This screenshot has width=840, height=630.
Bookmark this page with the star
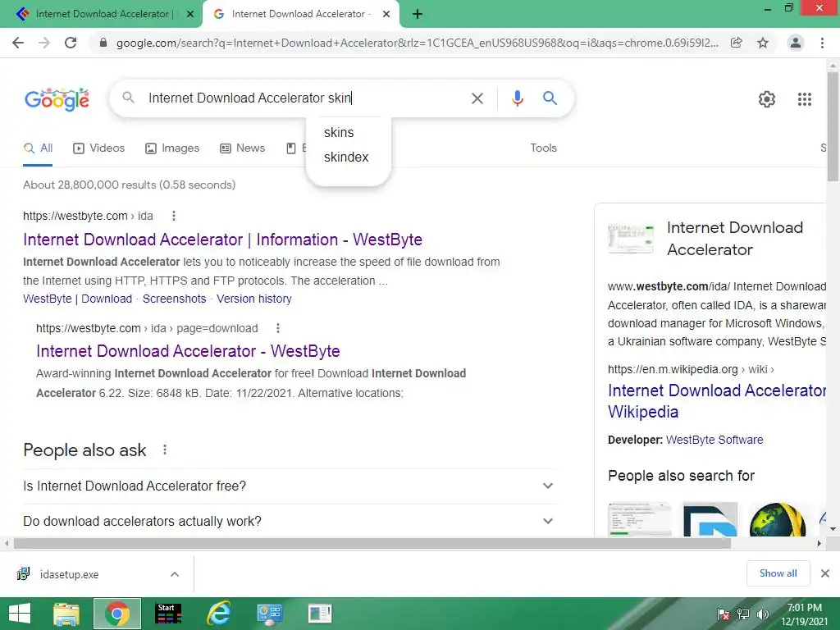(x=763, y=43)
